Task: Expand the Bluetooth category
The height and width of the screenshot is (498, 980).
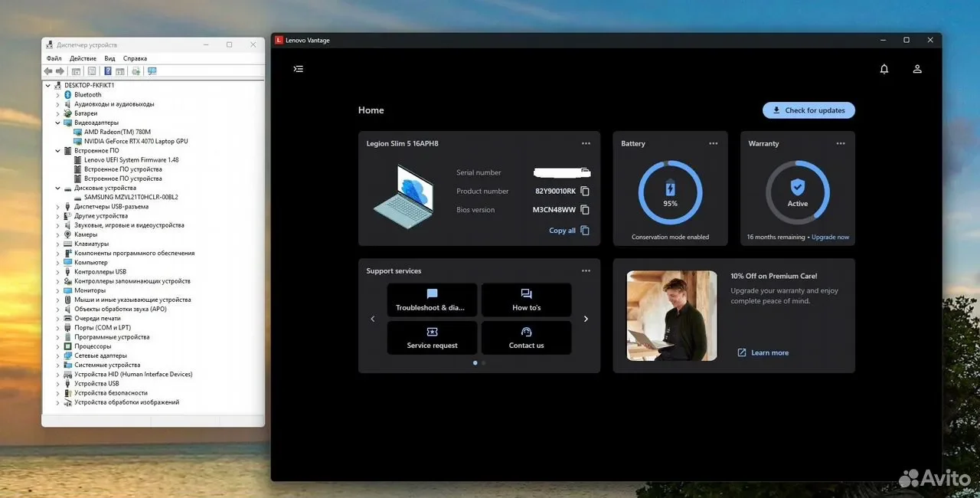Action: click(x=57, y=95)
